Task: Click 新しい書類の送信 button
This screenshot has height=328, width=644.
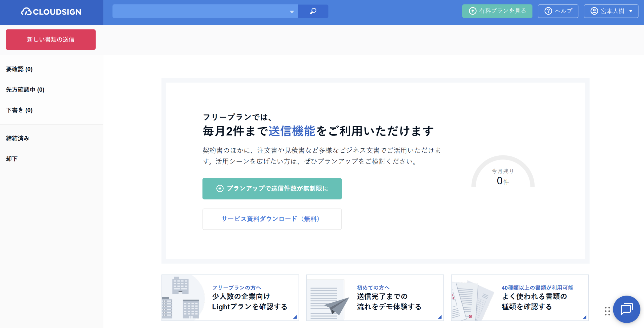Action: 51,39
